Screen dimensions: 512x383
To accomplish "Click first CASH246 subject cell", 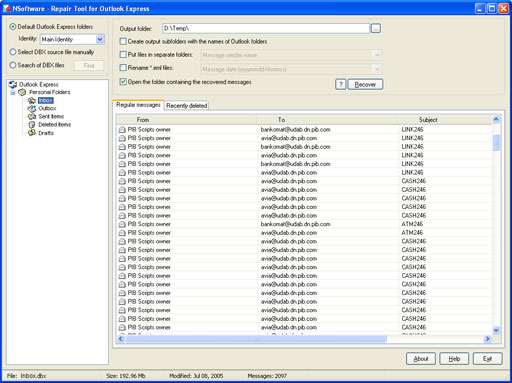I will pos(414,181).
